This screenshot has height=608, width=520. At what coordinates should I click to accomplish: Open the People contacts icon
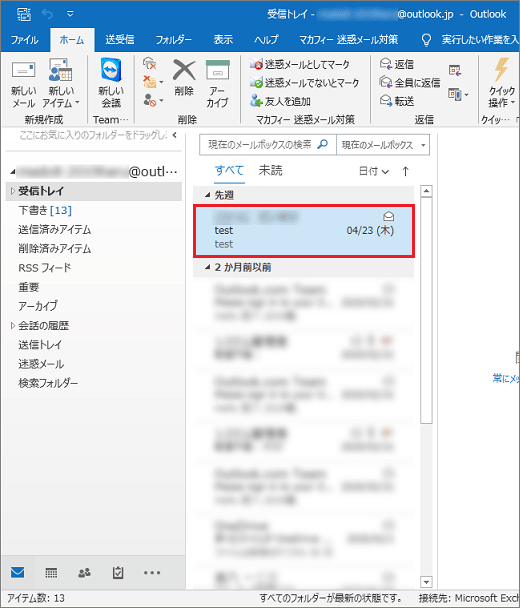pyautogui.click(x=85, y=573)
